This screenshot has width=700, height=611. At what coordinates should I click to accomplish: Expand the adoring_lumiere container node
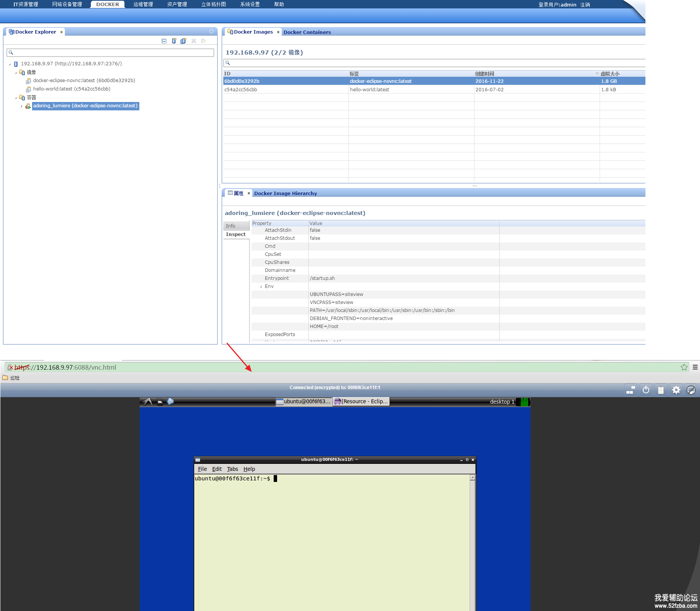point(22,106)
